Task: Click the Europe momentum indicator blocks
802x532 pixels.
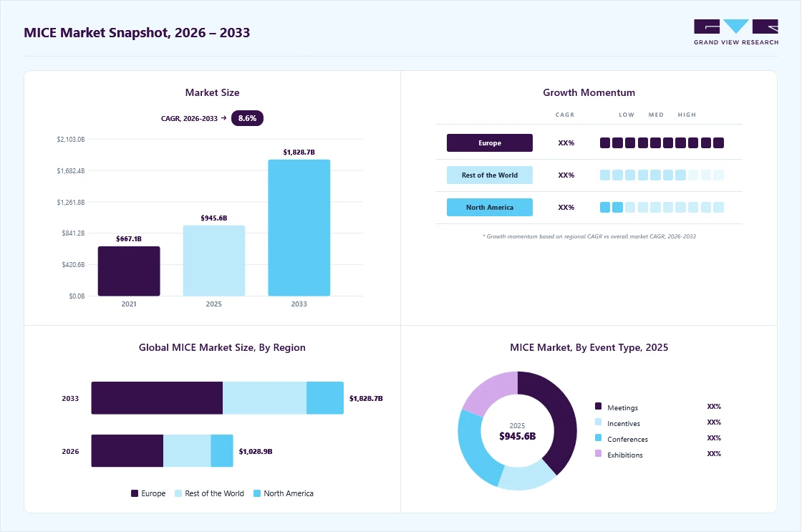Action: (x=662, y=142)
